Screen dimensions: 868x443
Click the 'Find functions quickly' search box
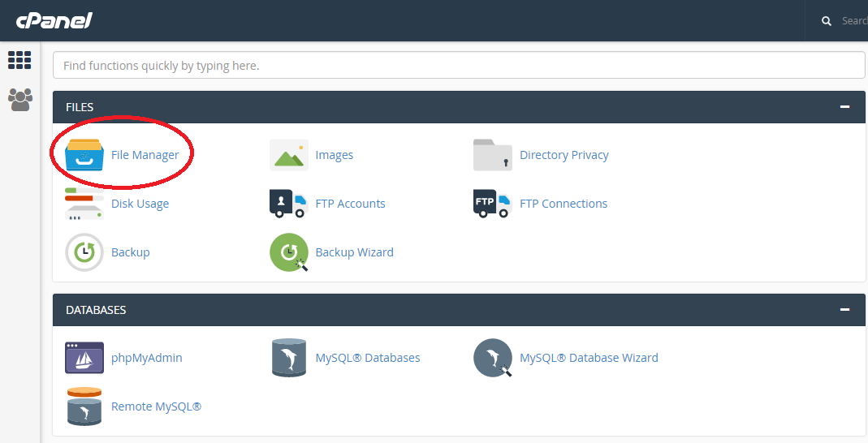pyautogui.click(x=459, y=66)
